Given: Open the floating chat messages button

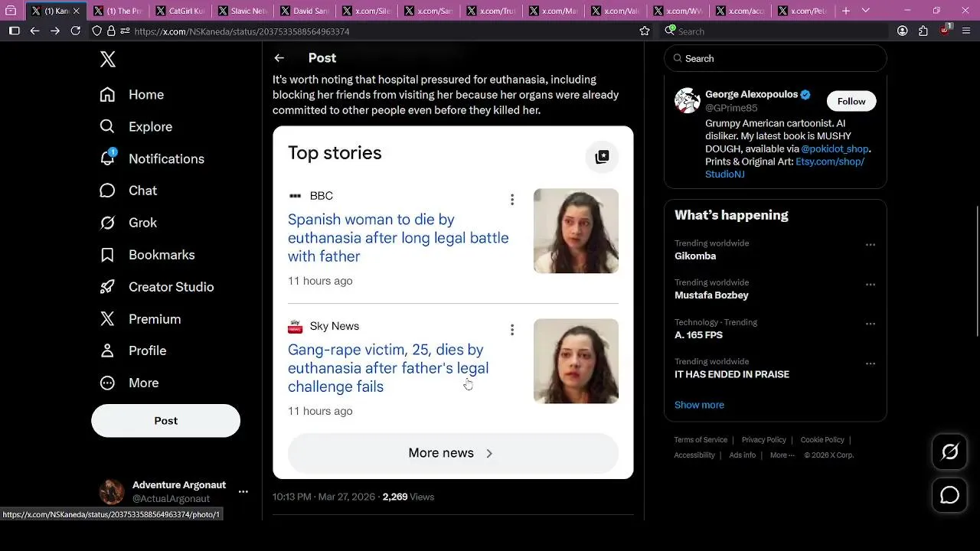Looking at the screenshot, I should coord(949,495).
